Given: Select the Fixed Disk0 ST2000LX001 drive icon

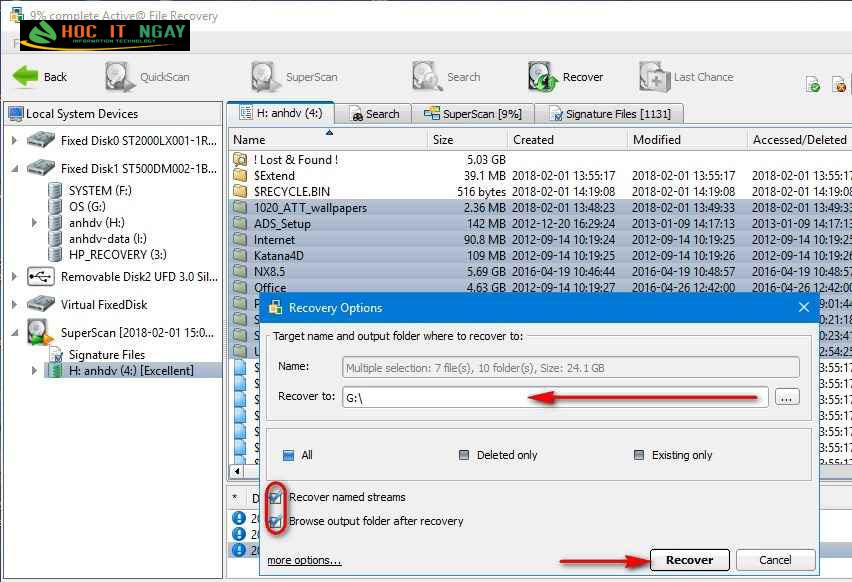Looking at the screenshot, I should click(x=41, y=140).
